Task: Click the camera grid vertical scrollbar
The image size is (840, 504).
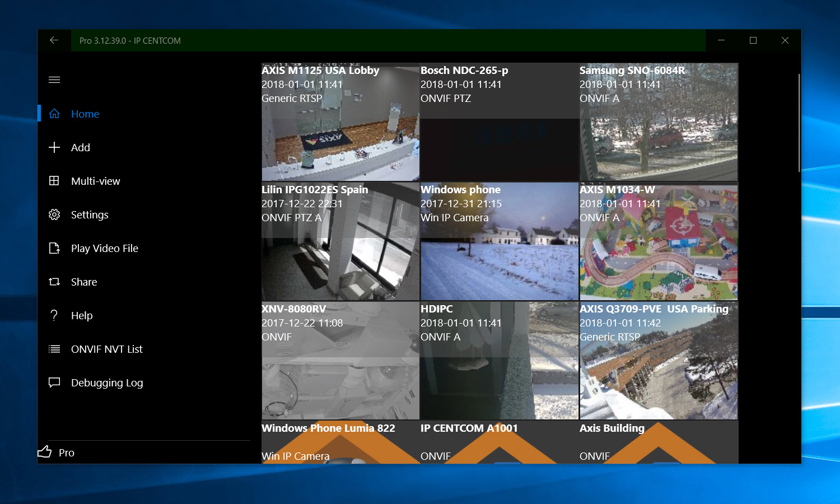Action: point(799,122)
